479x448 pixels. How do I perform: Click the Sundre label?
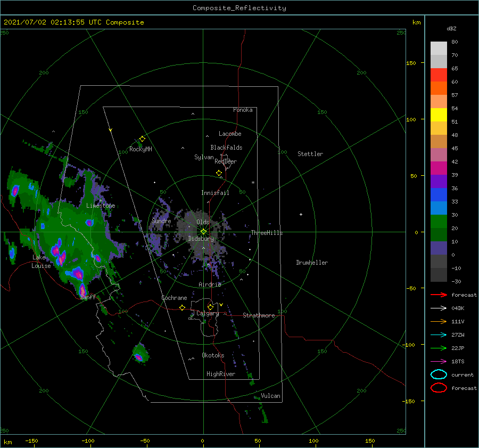tap(161, 221)
